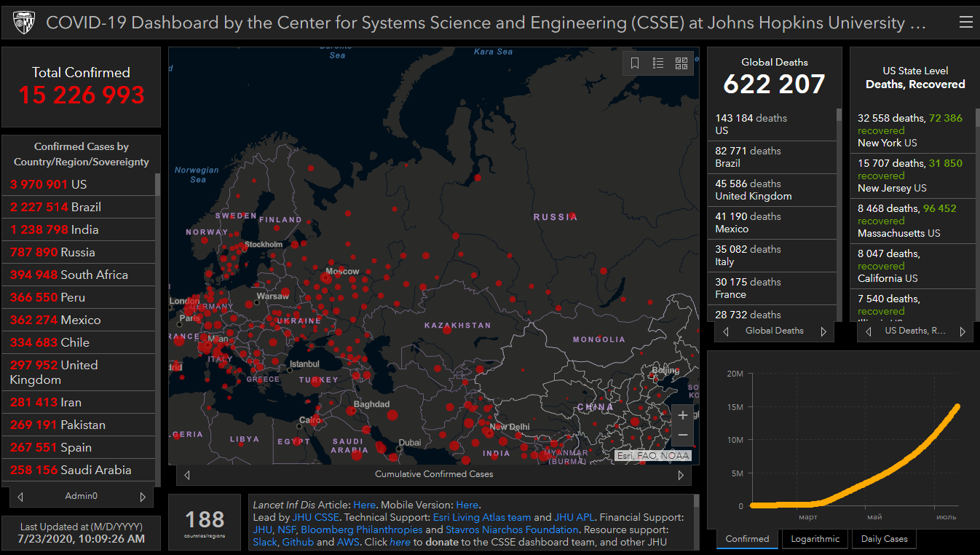Open the hamburger menu in header

[965, 23]
